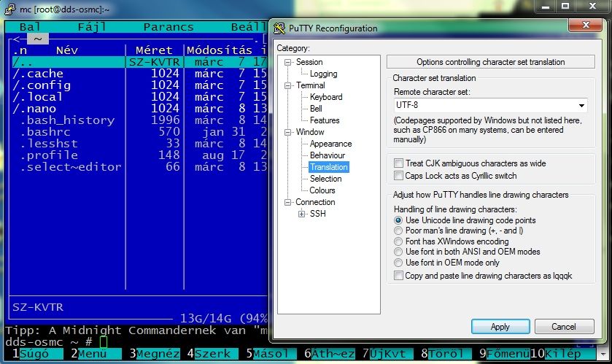Select the .bashrc file row
Screen dimensions: 612x364
coord(139,132)
